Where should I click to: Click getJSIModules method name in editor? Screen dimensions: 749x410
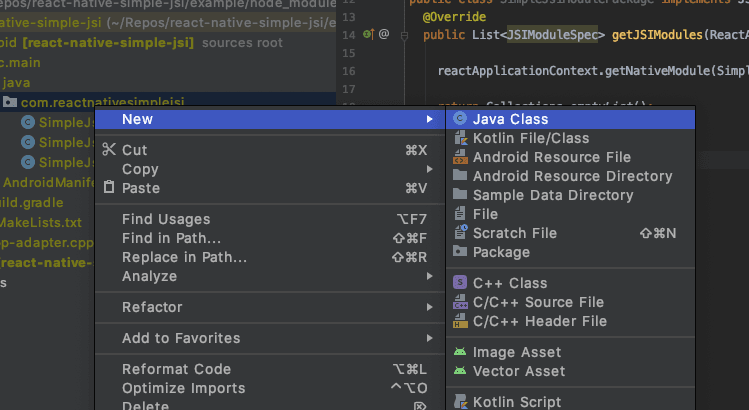point(657,35)
